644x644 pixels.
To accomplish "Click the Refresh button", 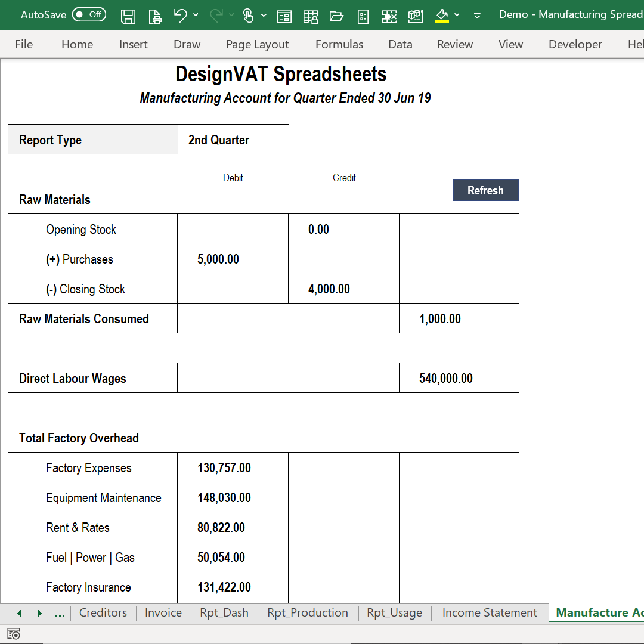I will (x=485, y=190).
